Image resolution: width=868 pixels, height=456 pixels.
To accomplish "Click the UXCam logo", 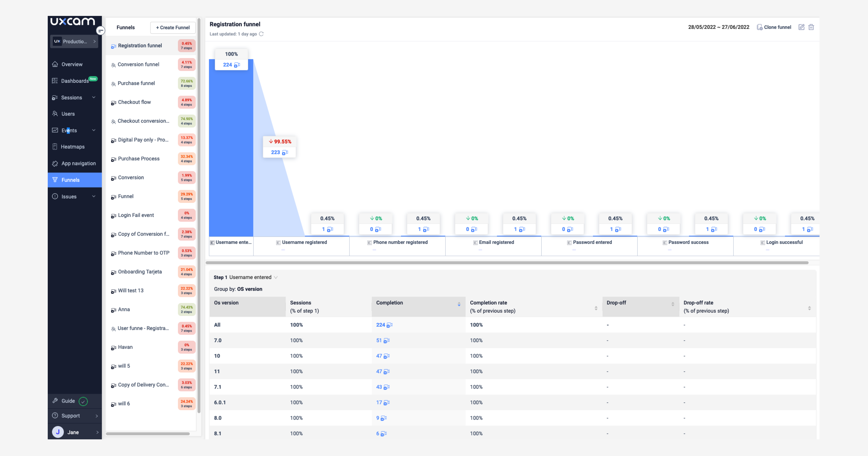I will click(x=72, y=21).
